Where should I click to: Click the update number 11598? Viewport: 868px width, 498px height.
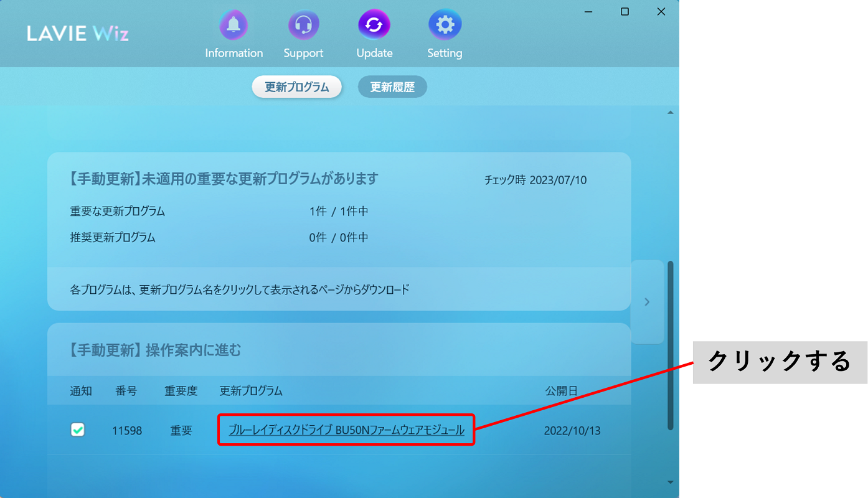(x=127, y=430)
